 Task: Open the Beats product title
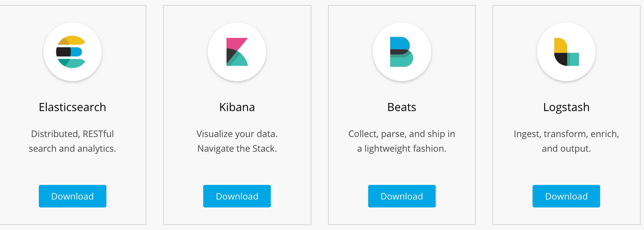click(402, 107)
